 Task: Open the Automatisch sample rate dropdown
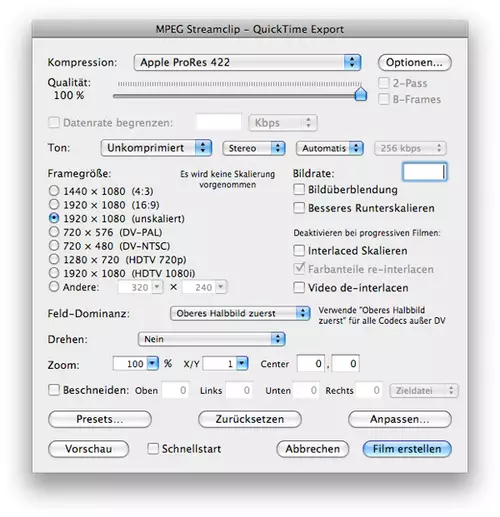pyautogui.click(x=329, y=148)
